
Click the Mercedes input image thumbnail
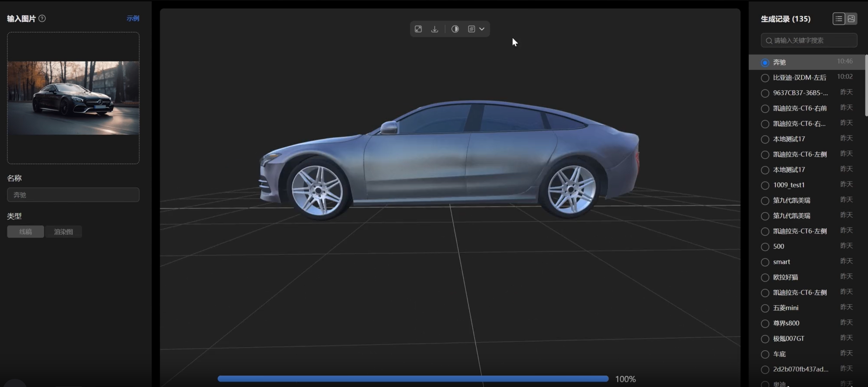(x=73, y=98)
